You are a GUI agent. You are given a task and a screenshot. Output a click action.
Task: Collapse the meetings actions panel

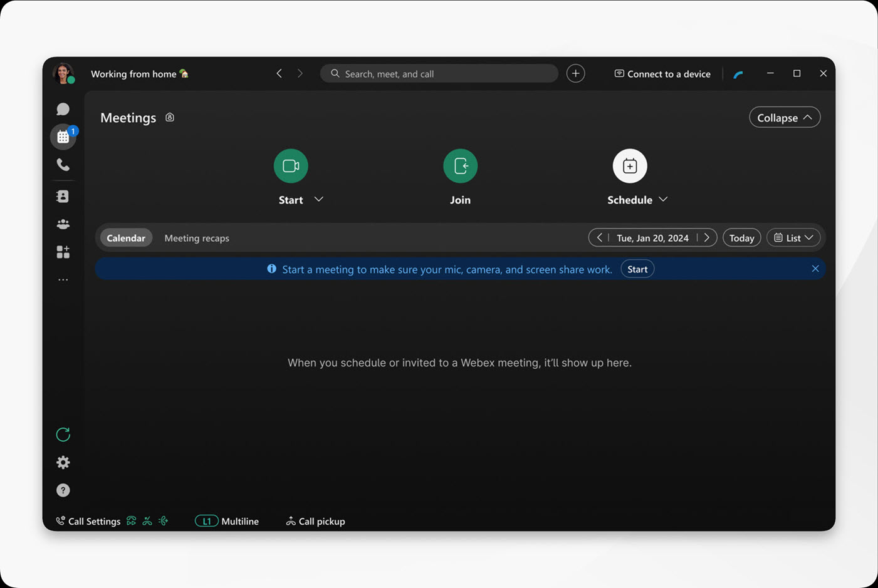pyautogui.click(x=785, y=117)
